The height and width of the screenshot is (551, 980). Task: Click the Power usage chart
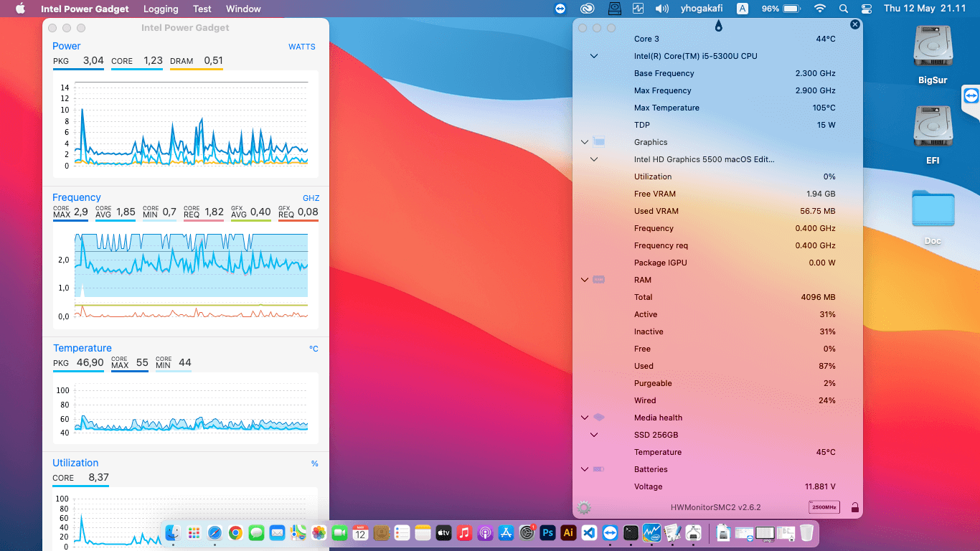186,124
